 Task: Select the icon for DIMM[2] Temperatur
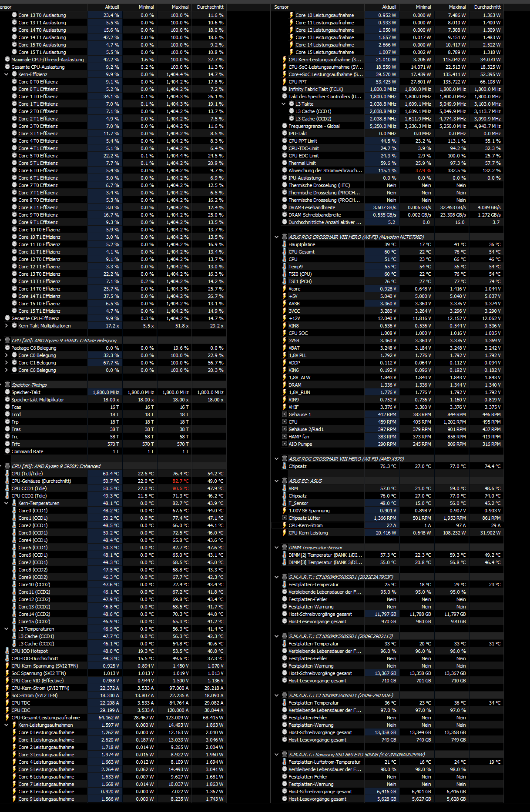click(x=285, y=555)
